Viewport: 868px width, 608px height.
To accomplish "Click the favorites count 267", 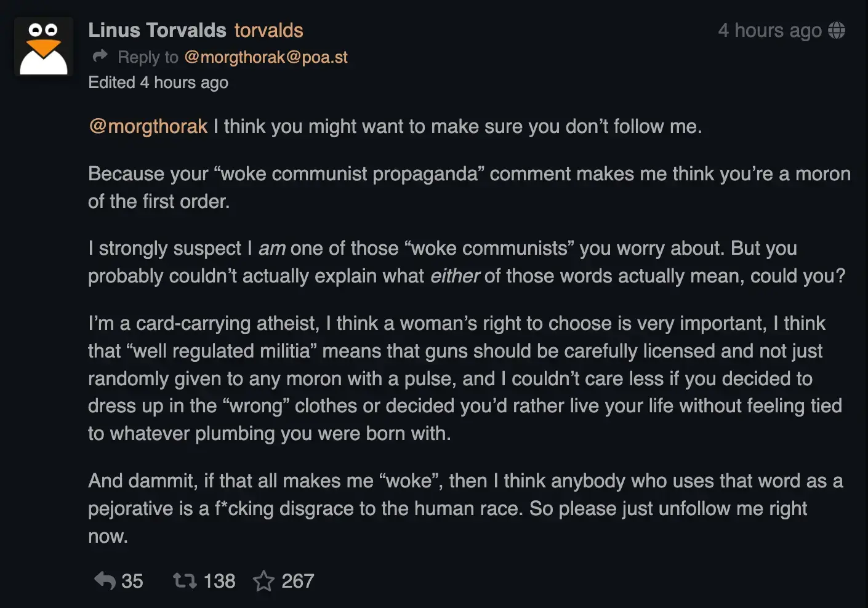I will click(298, 581).
